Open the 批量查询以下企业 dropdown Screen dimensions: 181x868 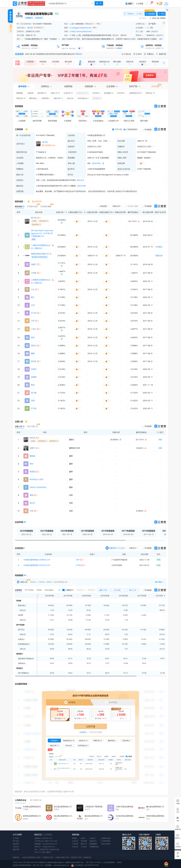[x=116, y=548]
